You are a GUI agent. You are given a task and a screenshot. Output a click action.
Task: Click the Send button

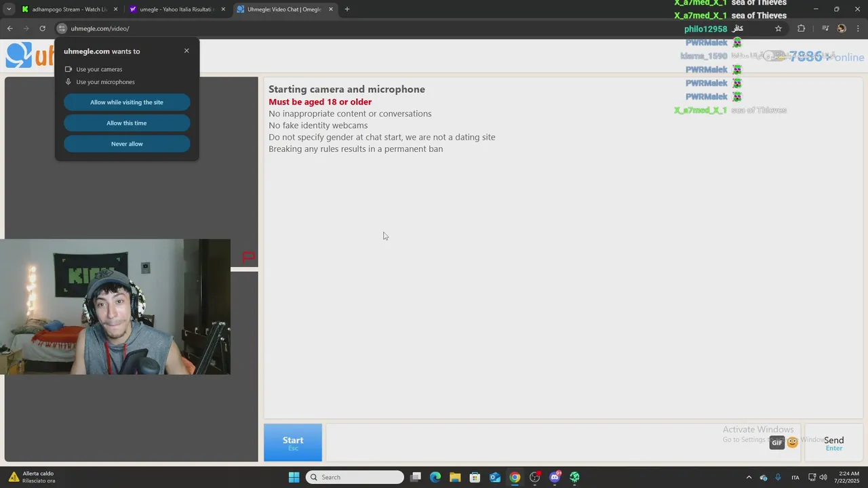834,443
